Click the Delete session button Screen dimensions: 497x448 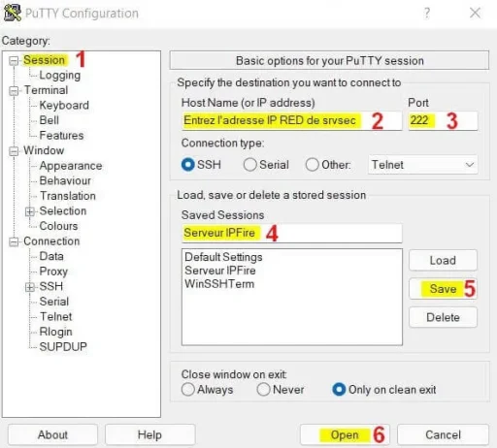click(443, 317)
